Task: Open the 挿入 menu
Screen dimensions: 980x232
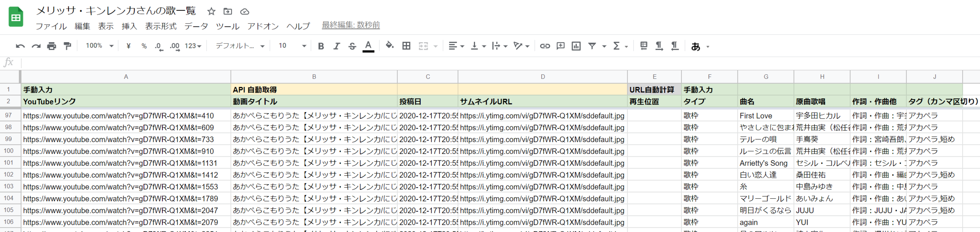Action: point(129,26)
